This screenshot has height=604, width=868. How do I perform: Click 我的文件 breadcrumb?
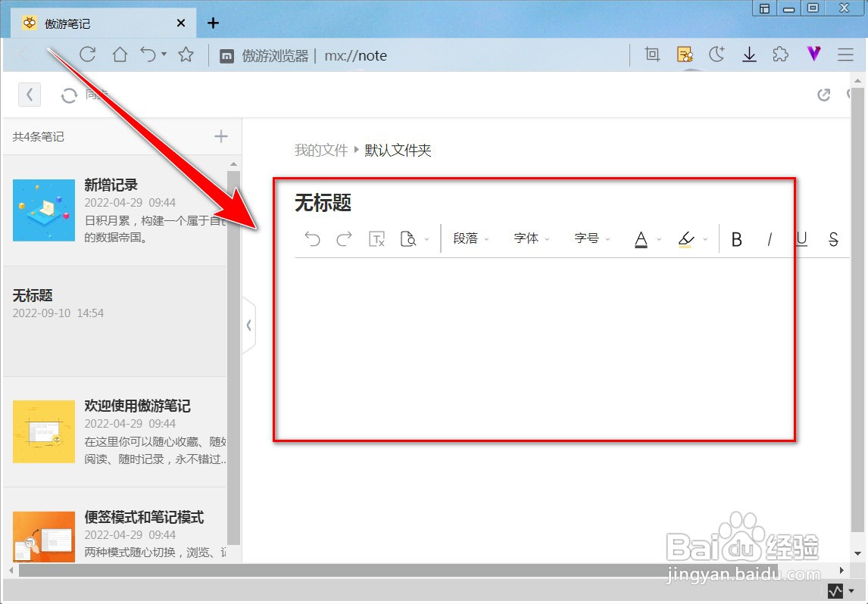click(x=321, y=150)
